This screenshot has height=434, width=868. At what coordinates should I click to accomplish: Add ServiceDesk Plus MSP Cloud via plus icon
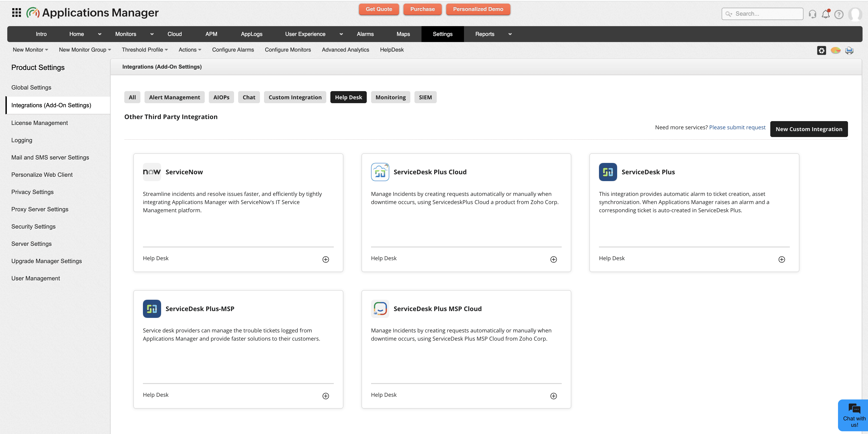(554, 396)
